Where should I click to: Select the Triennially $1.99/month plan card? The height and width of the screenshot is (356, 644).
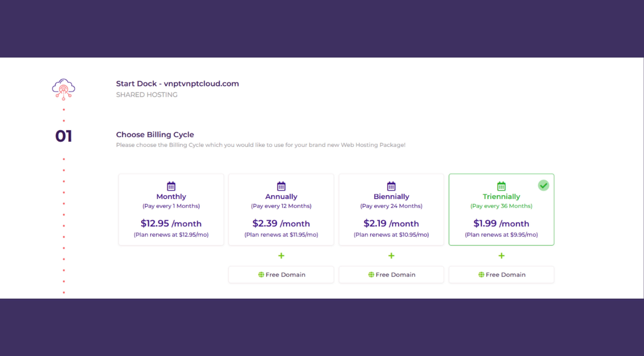click(501, 209)
